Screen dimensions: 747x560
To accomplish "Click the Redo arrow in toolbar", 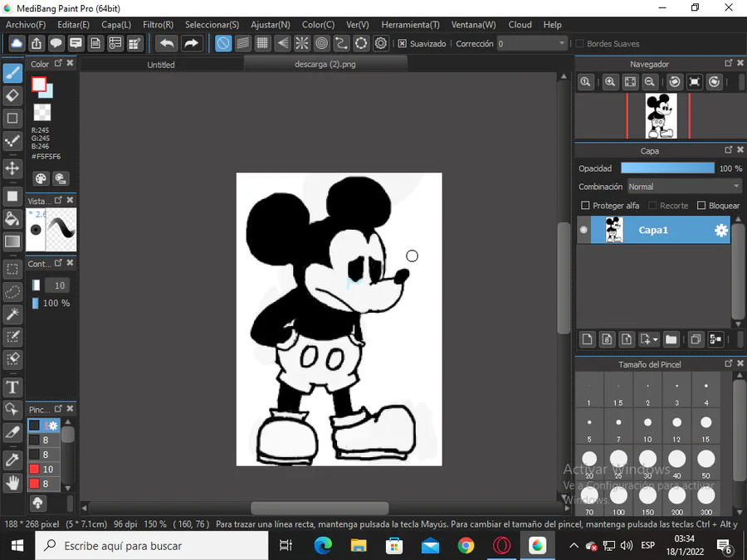I will coord(191,44).
